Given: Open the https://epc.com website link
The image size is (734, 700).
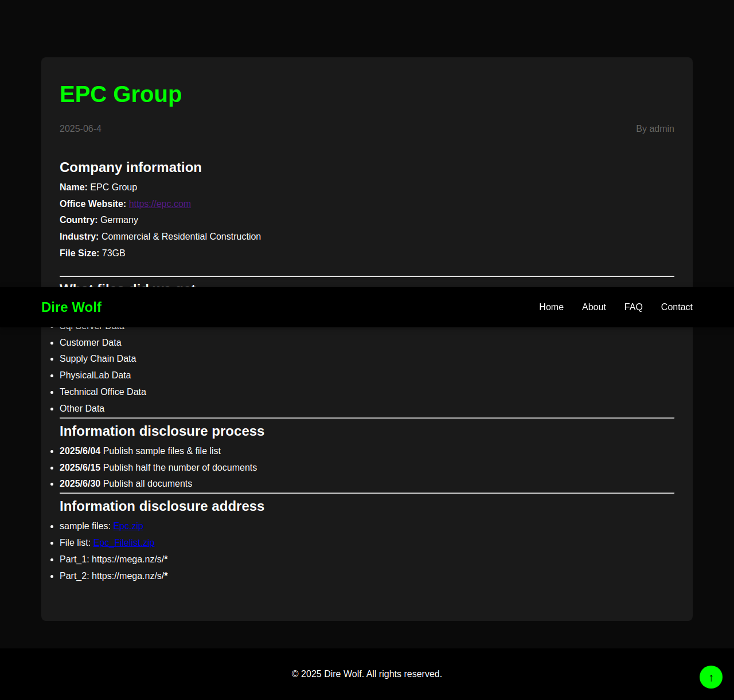Looking at the screenshot, I should click(160, 204).
